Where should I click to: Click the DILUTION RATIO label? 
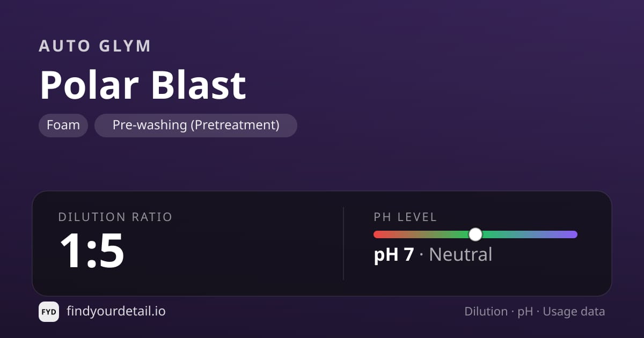pyautogui.click(x=115, y=217)
